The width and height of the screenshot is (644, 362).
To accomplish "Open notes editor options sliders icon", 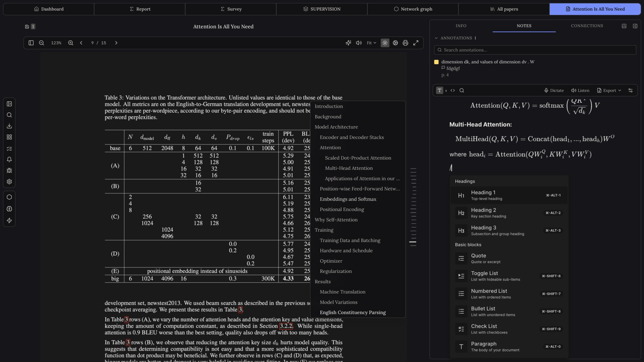I will point(631,90).
